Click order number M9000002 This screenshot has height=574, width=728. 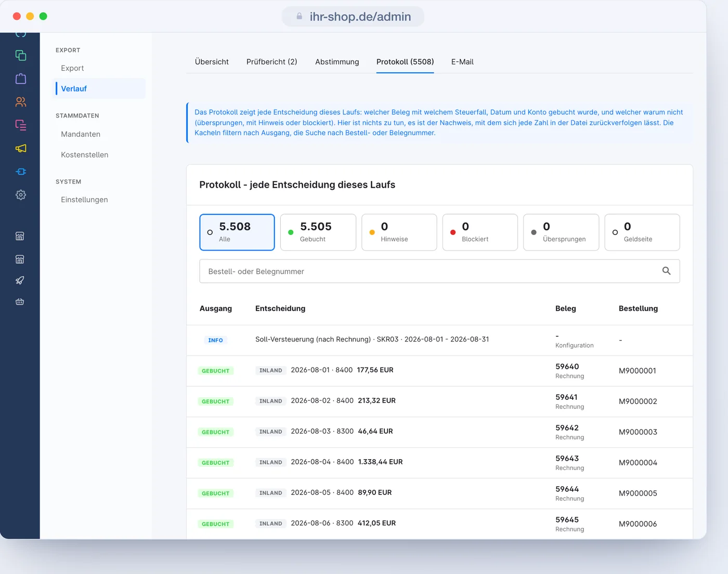[638, 401]
